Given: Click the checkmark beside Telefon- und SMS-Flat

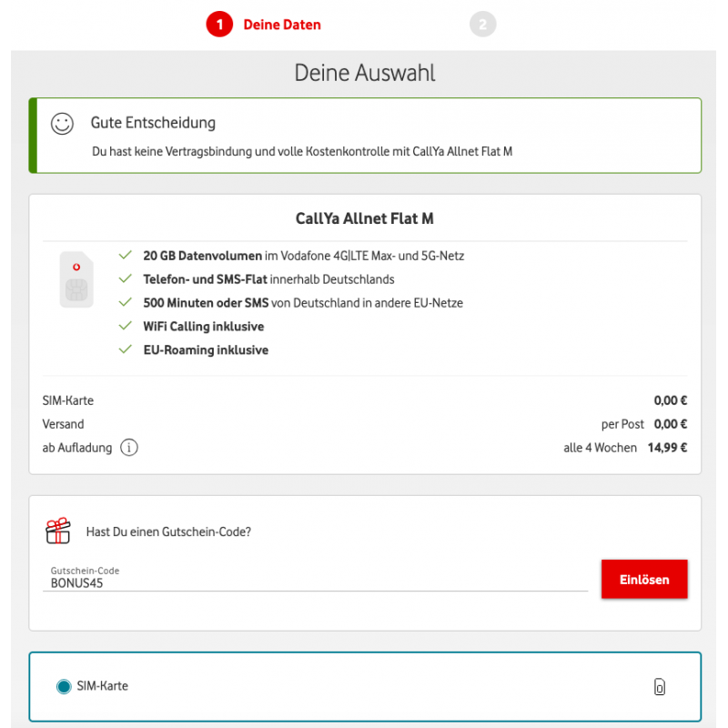Looking at the screenshot, I should tap(126, 279).
